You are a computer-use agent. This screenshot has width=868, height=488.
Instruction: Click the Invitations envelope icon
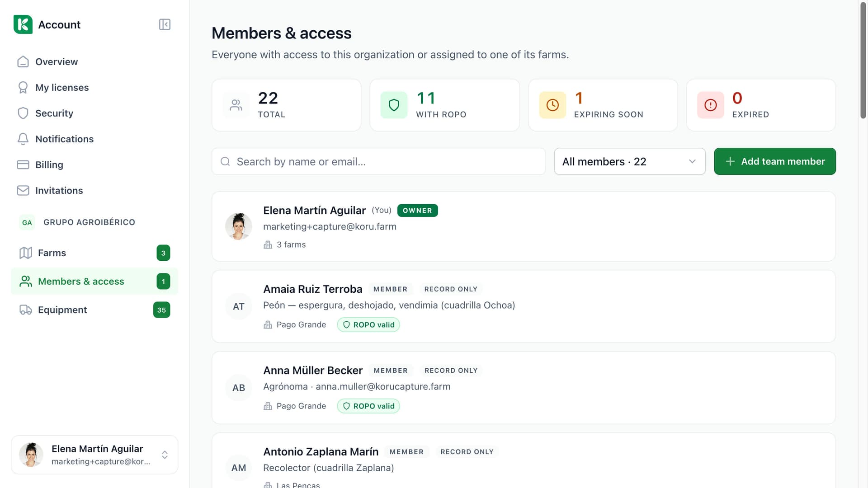coord(23,190)
